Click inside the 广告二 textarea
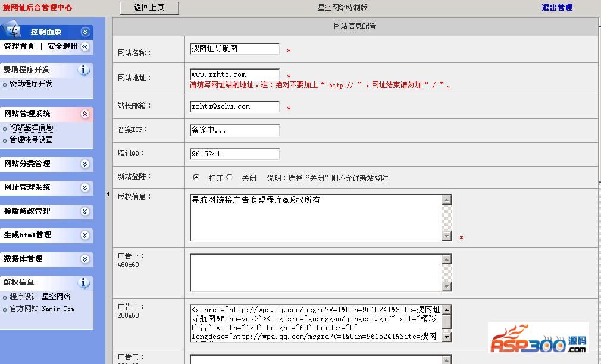601x364 pixels. click(x=316, y=323)
